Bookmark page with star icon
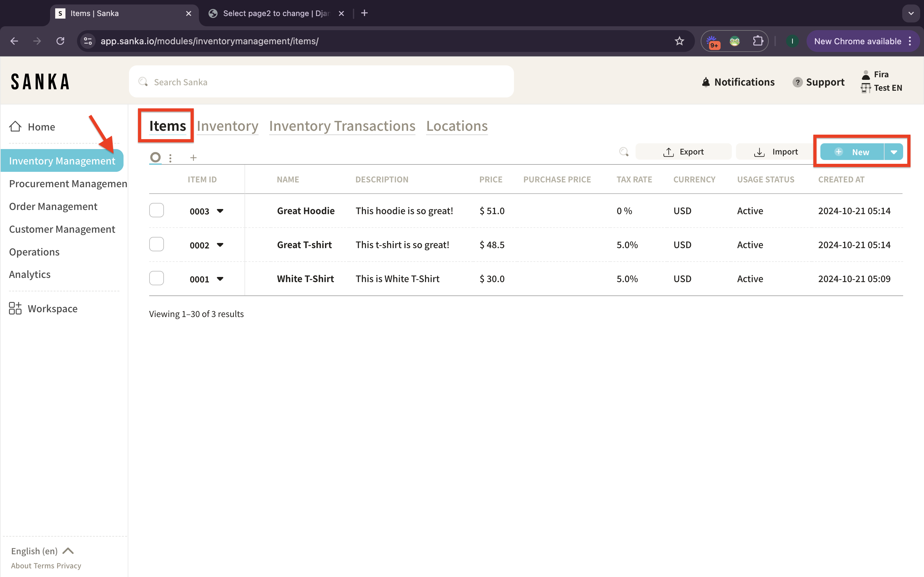Image resolution: width=924 pixels, height=577 pixels. click(x=679, y=41)
